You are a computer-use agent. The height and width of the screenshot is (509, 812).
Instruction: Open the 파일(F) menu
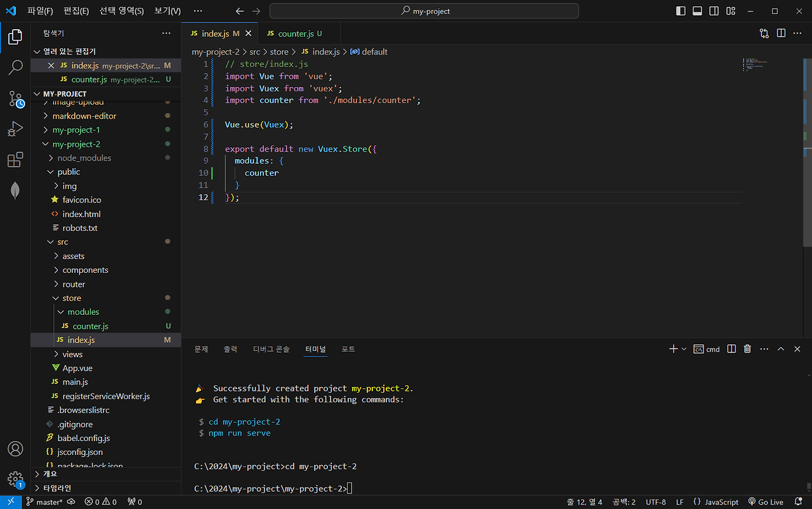click(x=40, y=11)
